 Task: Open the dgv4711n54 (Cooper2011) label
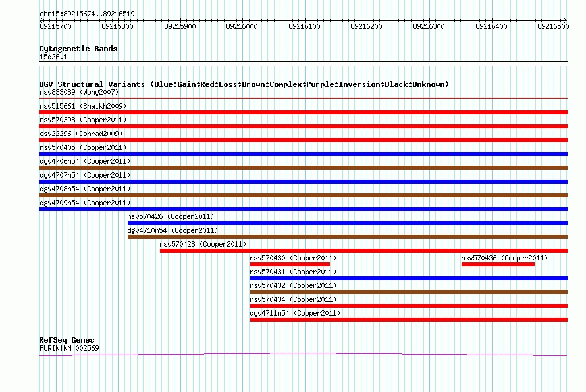[x=295, y=313]
